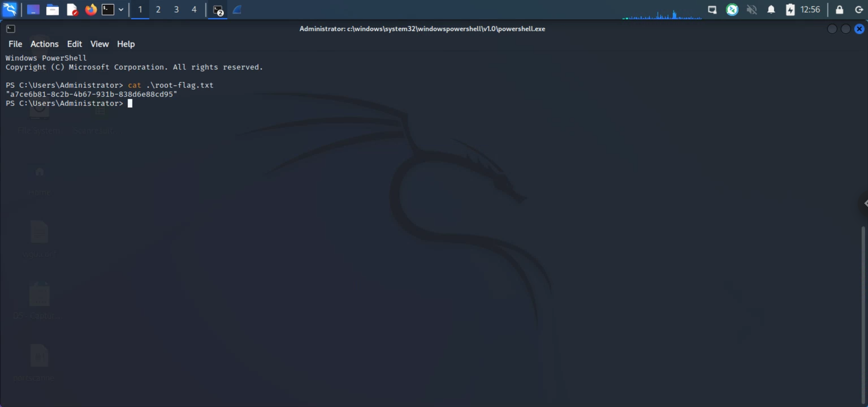The width and height of the screenshot is (868, 407).
Task: Open the power manager battery icon
Action: pos(790,10)
